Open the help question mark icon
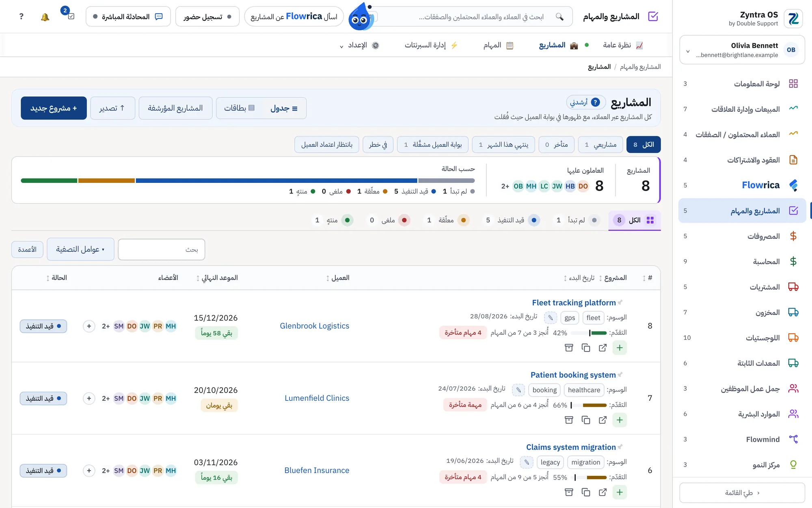The image size is (812, 508). click(22, 17)
